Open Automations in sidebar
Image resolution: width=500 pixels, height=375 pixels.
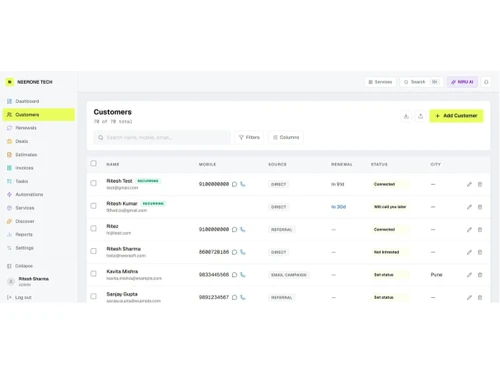[x=39, y=195]
